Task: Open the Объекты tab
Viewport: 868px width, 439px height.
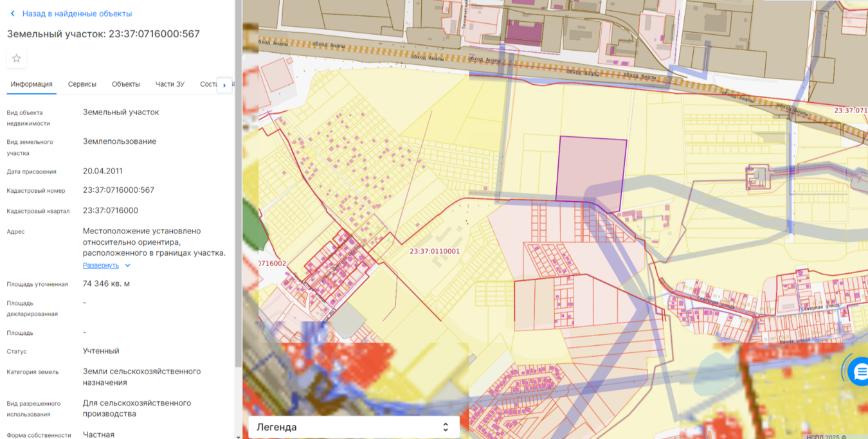Action: (x=125, y=84)
